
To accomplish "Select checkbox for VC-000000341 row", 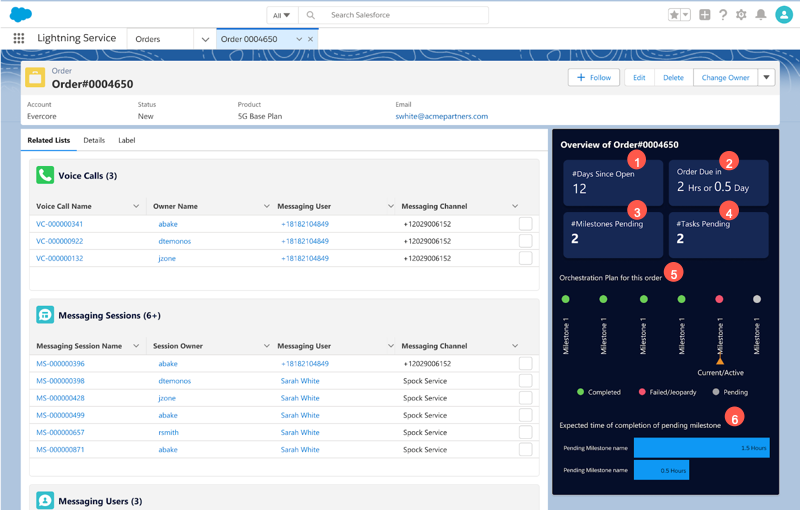I will (526, 224).
